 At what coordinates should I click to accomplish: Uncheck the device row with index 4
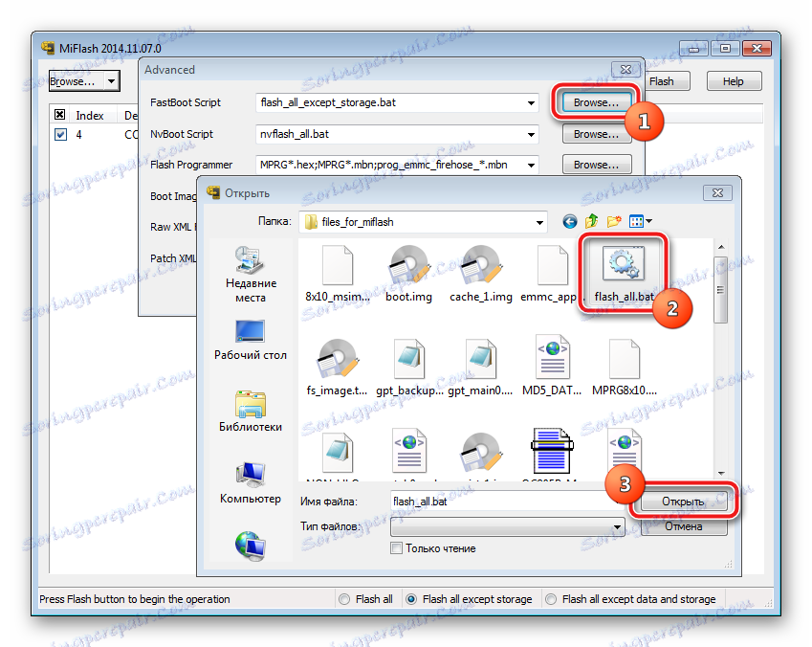[x=60, y=135]
